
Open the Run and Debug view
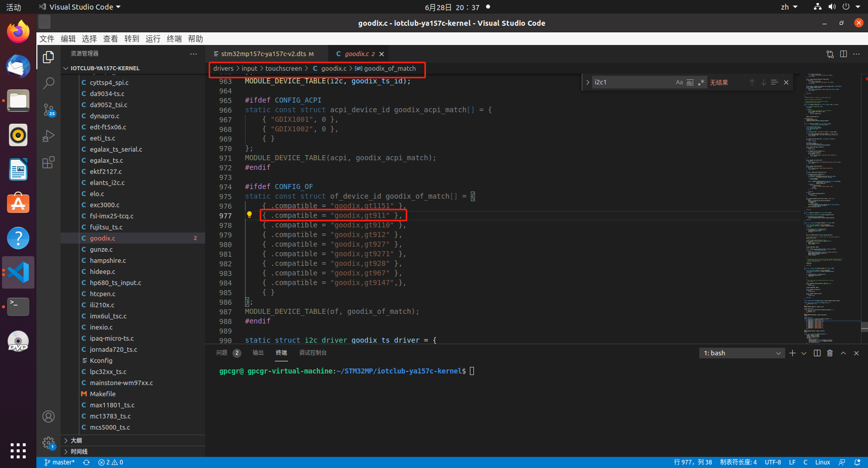(49, 136)
